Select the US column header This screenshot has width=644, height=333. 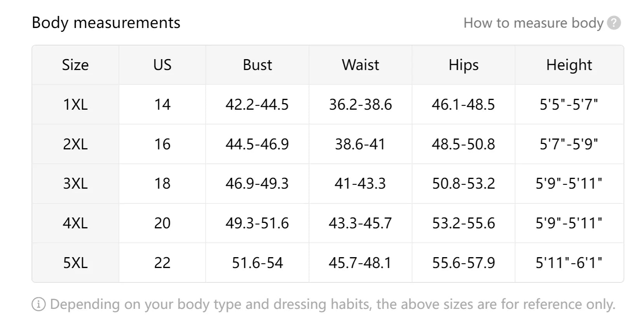pyautogui.click(x=162, y=65)
